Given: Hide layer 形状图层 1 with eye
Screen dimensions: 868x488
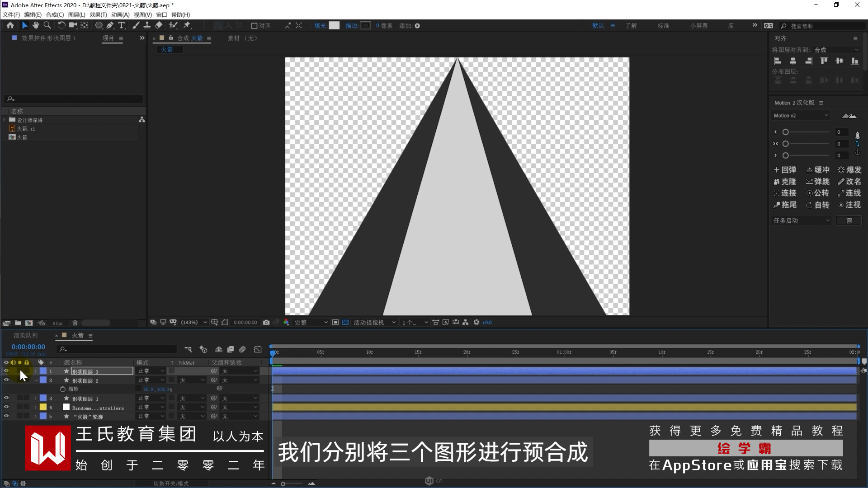Looking at the screenshot, I should (x=6, y=398).
